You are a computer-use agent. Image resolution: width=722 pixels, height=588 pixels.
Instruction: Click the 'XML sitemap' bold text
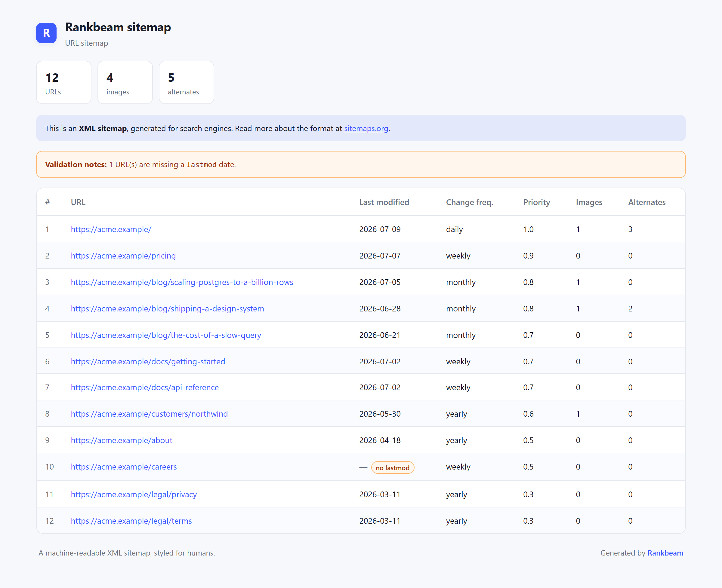click(103, 128)
